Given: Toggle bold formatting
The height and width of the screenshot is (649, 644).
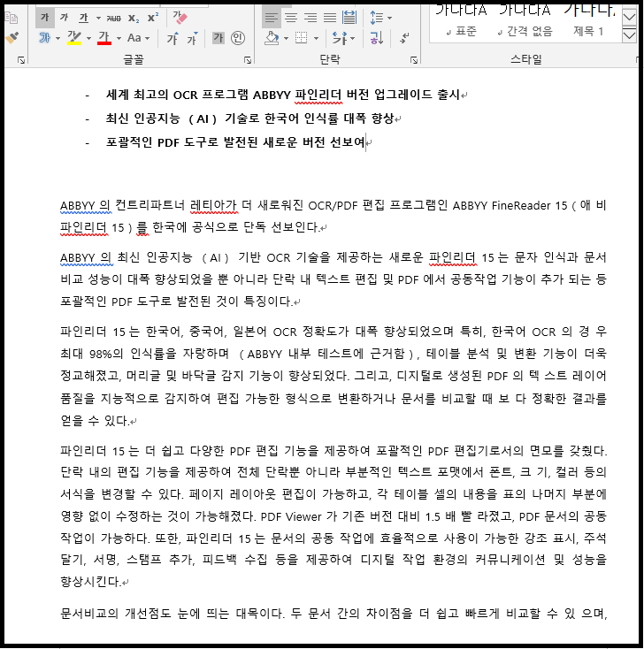Looking at the screenshot, I should click(x=45, y=18).
